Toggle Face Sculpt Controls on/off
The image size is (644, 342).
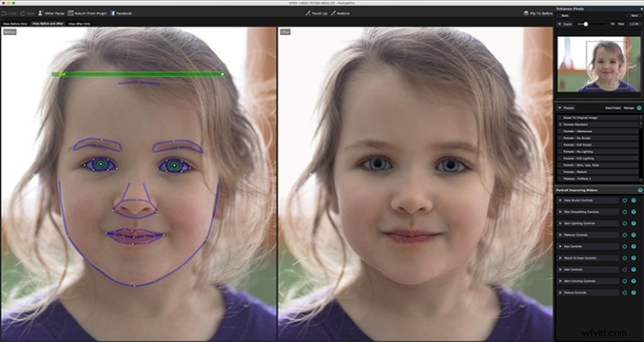(x=625, y=200)
